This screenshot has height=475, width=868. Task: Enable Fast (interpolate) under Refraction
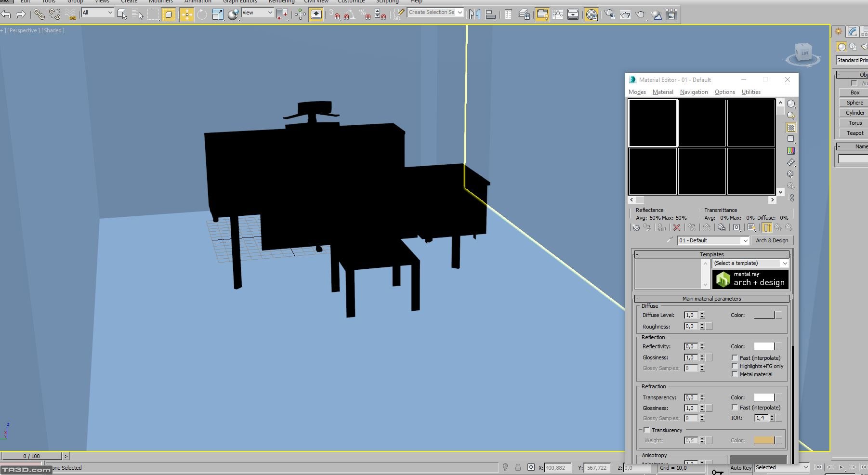pos(735,408)
